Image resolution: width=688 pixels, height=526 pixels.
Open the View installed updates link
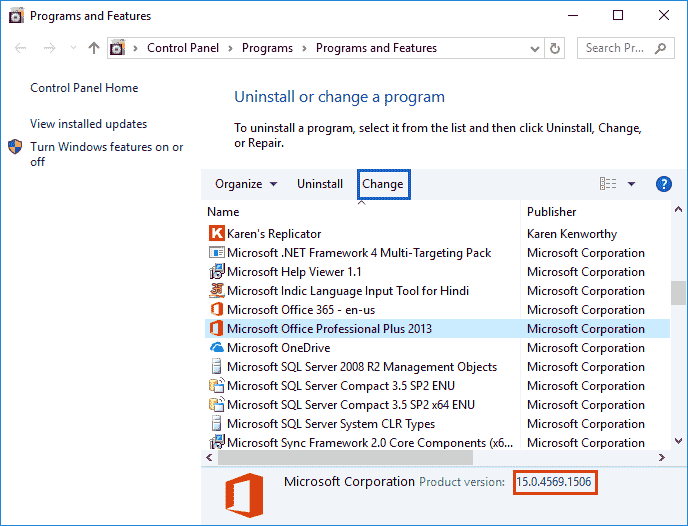click(89, 124)
